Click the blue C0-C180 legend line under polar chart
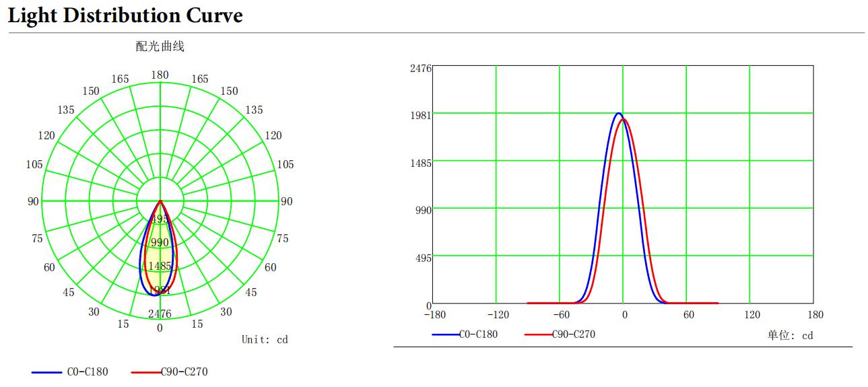The height and width of the screenshot is (387, 868). coord(46,372)
